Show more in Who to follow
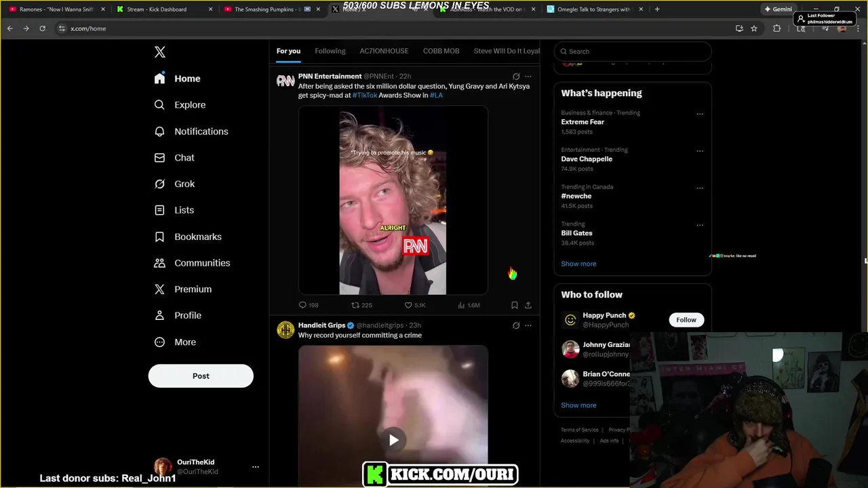The image size is (868, 488). (578, 405)
